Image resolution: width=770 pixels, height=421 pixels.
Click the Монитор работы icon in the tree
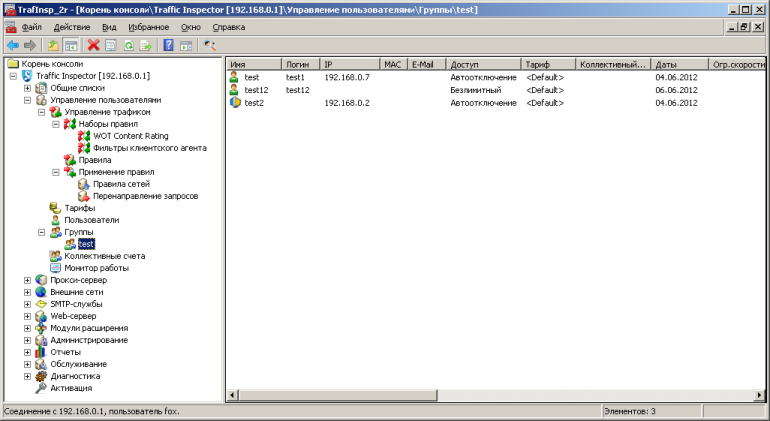click(x=55, y=268)
